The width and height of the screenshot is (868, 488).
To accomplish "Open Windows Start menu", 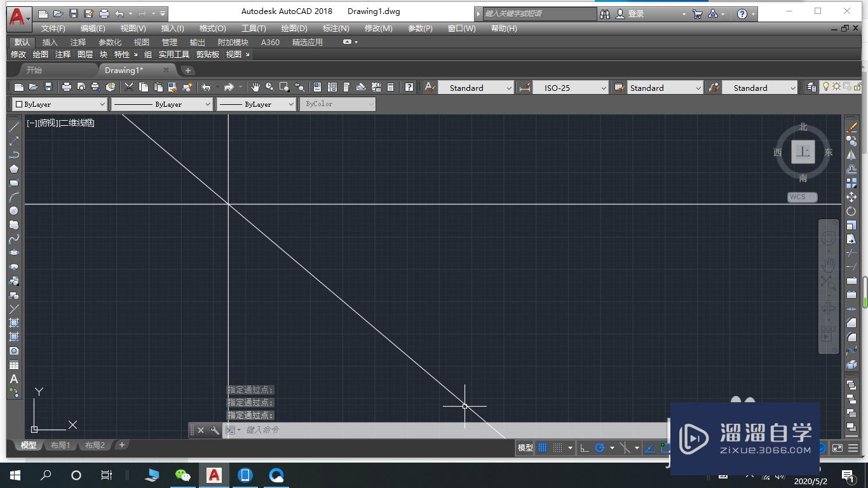I will [x=15, y=475].
